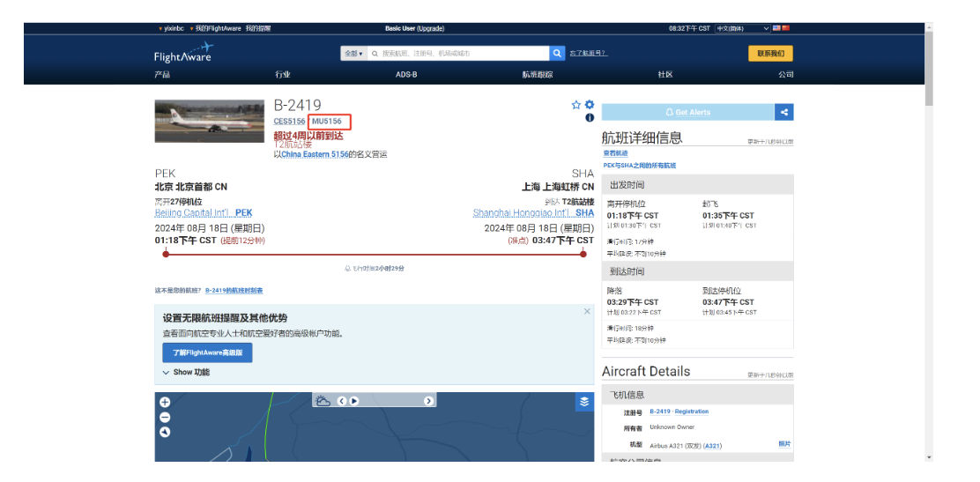
Task: Click the Get Alerts button
Action: point(688,113)
